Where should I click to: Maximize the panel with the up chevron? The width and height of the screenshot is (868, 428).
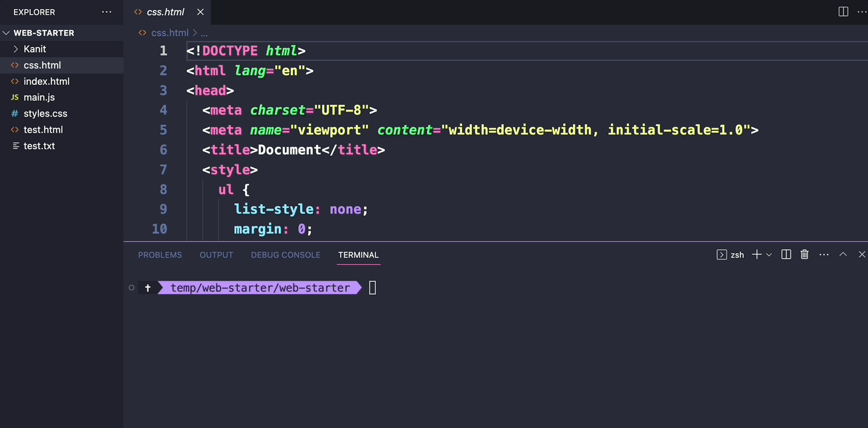pyautogui.click(x=843, y=254)
